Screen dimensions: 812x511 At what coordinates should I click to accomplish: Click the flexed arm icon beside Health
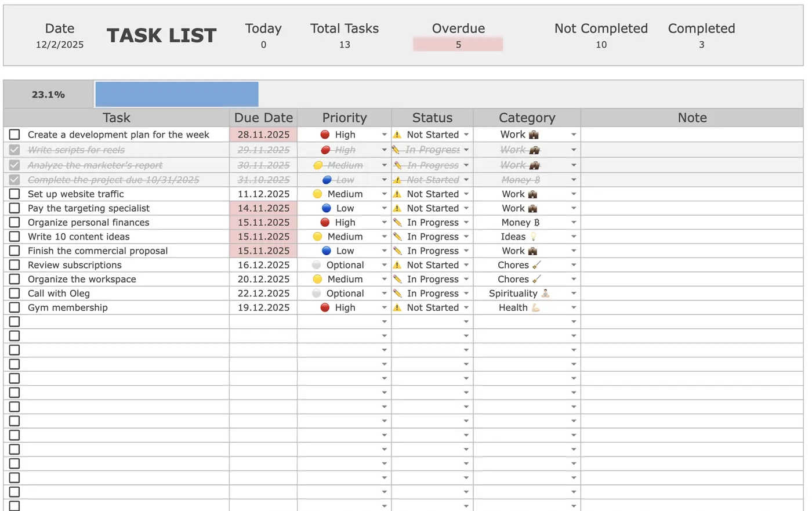point(535,308)
